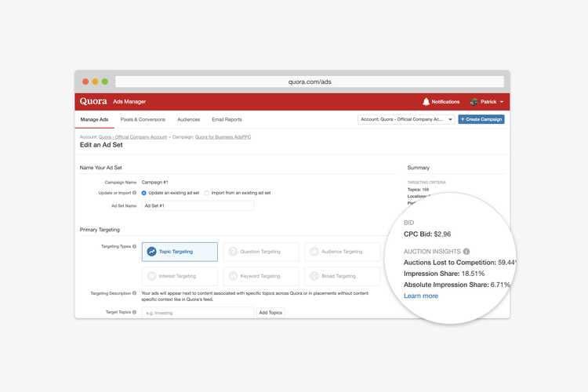Click the Add Topics button
The height and width of the screenshot is (392, 588).
click(270, 313)
